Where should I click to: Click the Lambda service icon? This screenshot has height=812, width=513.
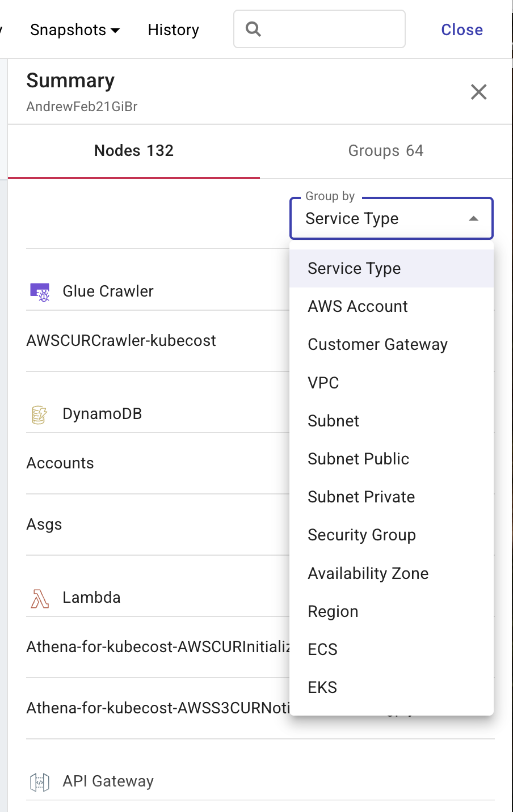(39, 598)
